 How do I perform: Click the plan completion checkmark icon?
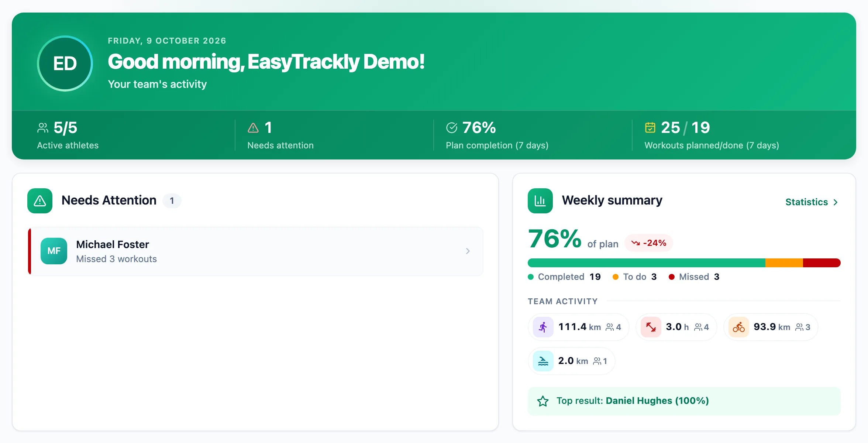tap(452, 128)
